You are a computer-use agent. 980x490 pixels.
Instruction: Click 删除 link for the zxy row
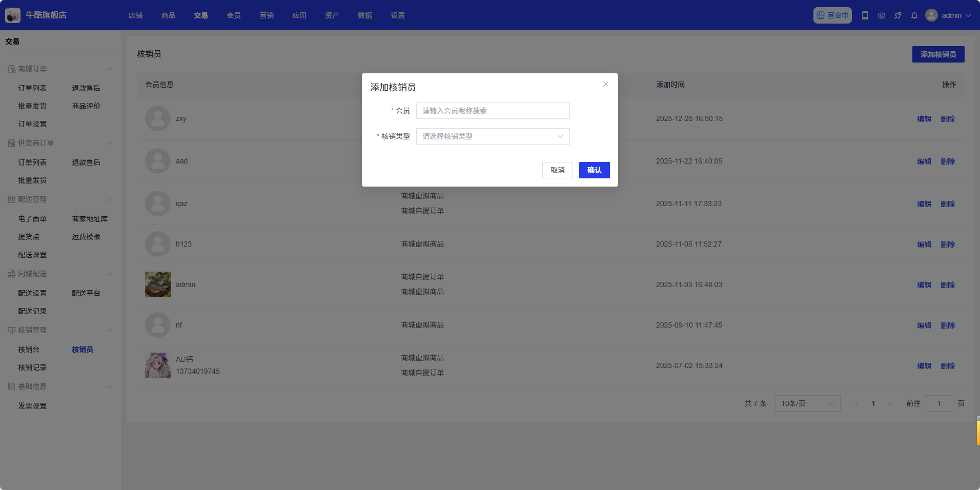click(x=948, y=119)
